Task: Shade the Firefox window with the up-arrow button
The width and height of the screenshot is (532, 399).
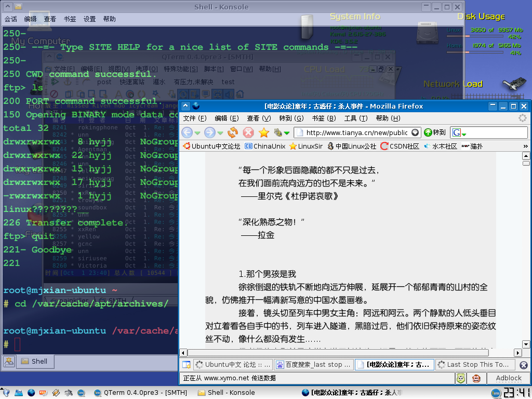Action: point(185,106)
